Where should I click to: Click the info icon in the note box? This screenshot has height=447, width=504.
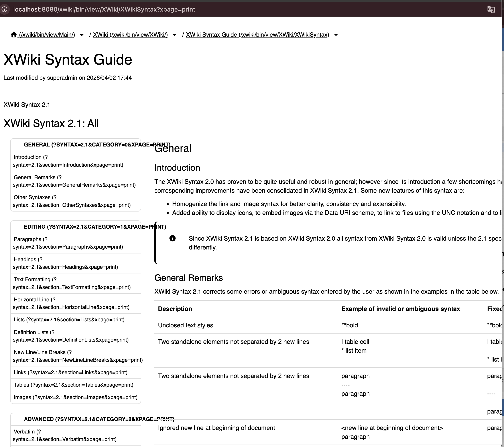coord(172,238)
